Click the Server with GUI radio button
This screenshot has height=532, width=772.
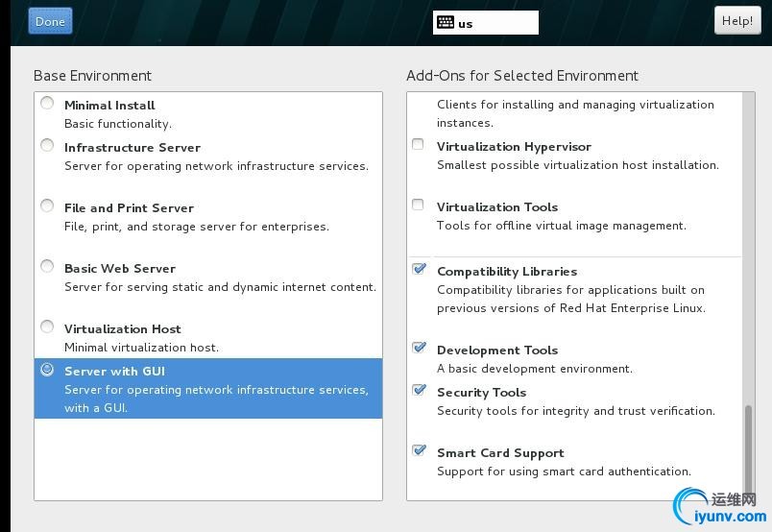click(x=47, y=369)
